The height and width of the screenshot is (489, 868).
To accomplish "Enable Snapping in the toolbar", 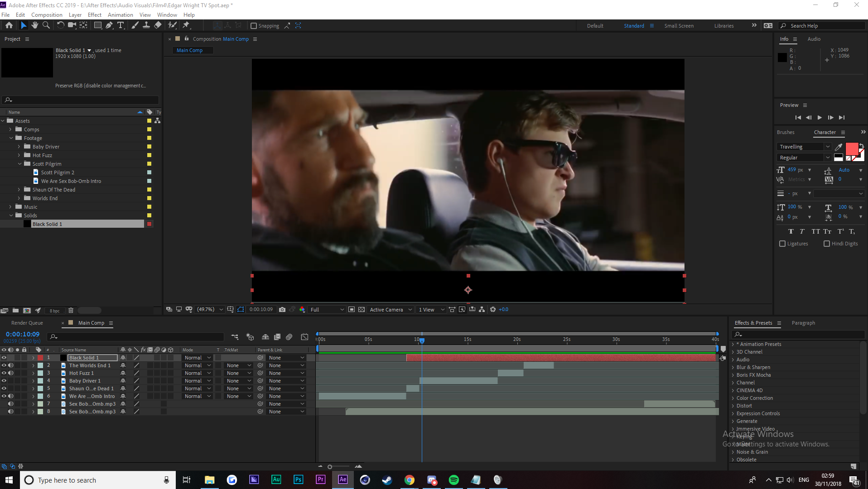I will coord(254,26).
